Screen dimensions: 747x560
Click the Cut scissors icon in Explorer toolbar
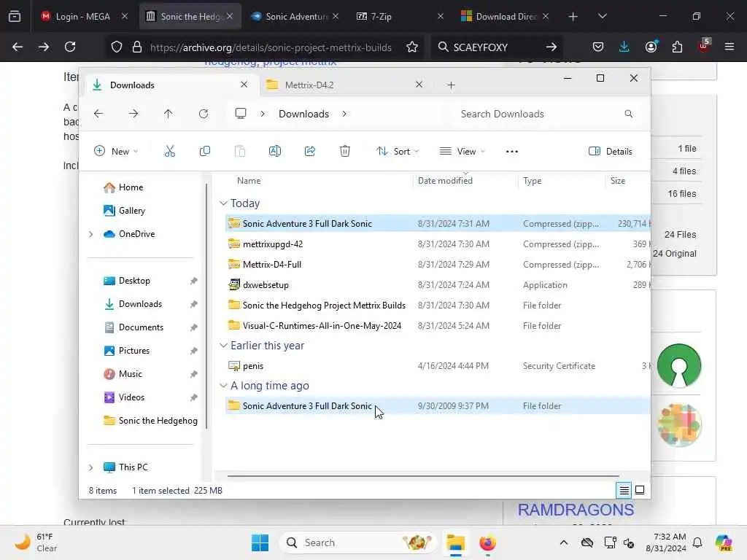pyautogui.click(x=169, y=152)
